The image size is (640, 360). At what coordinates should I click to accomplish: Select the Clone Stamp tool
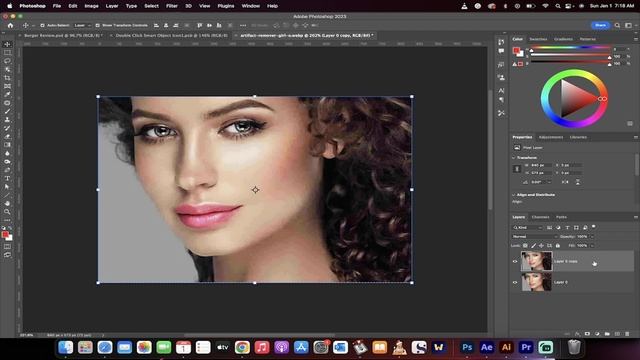click(x=7, y=120)
